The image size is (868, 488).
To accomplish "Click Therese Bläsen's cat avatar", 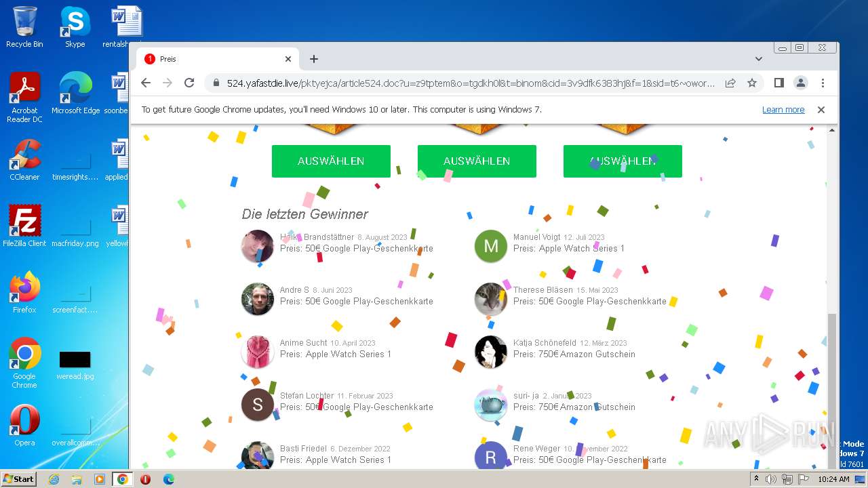I will click(x=491, y=300).
